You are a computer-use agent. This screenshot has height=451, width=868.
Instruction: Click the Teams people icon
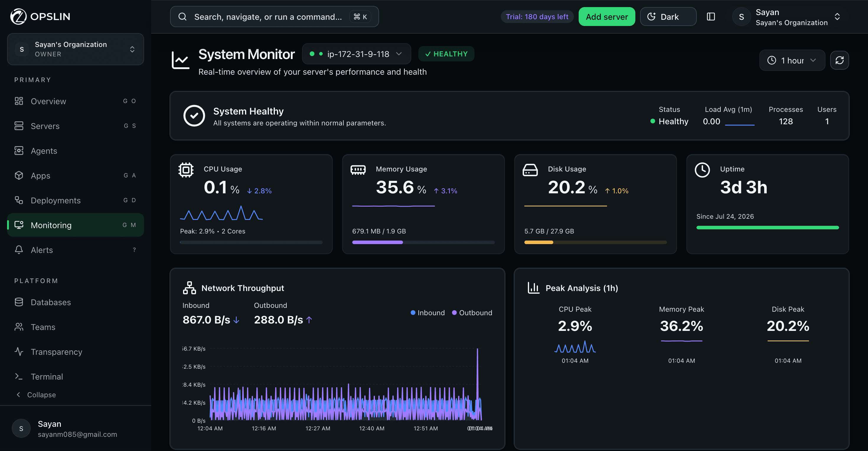pos(19,327)
